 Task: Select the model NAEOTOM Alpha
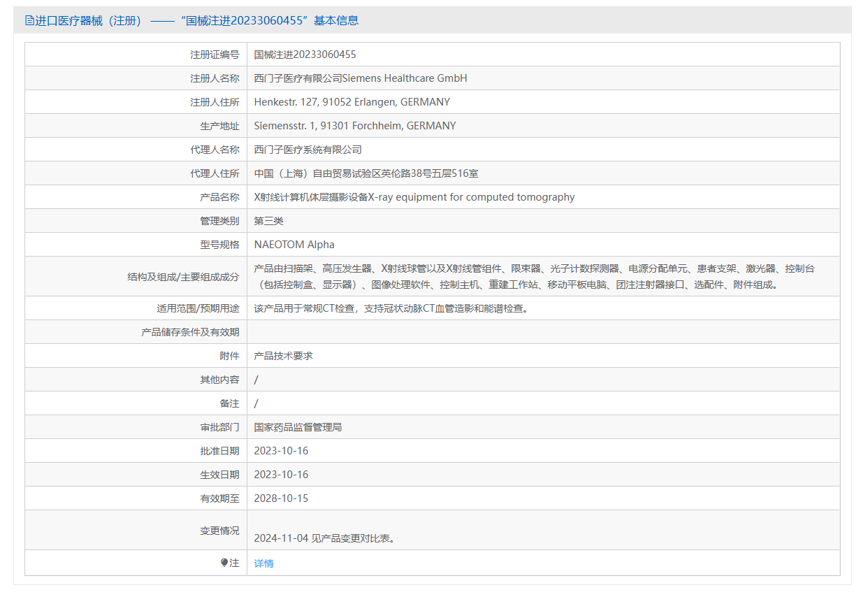coord(294,245)
